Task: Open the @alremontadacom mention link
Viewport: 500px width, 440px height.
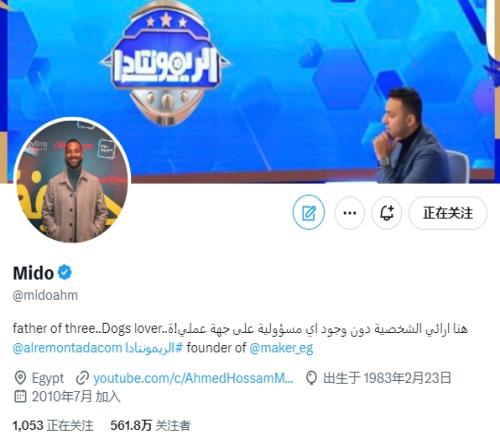Action: tap(68, 348)
